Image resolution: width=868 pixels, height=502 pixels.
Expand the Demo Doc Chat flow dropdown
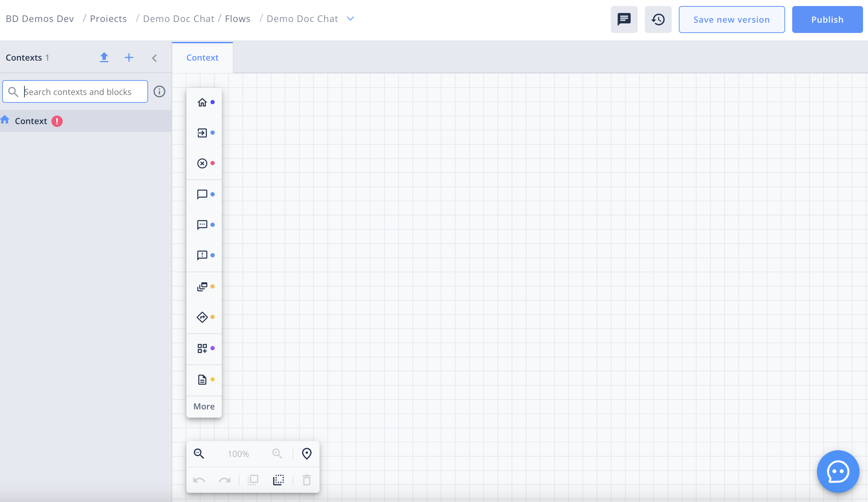(x=350, y=19)
